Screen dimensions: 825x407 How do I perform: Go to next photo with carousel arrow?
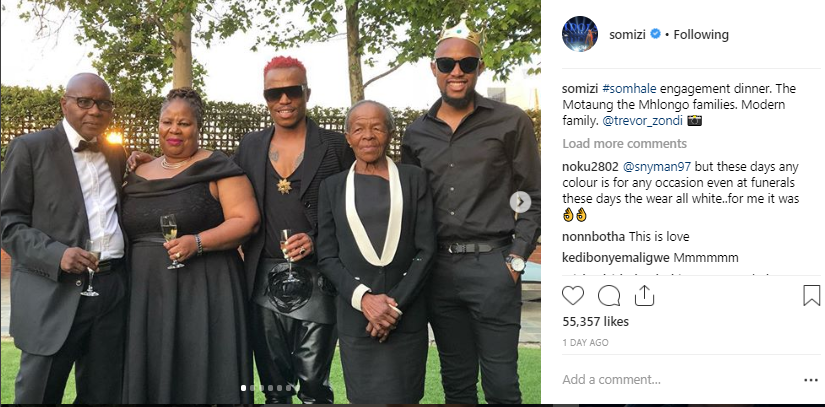tap(520, 202)
